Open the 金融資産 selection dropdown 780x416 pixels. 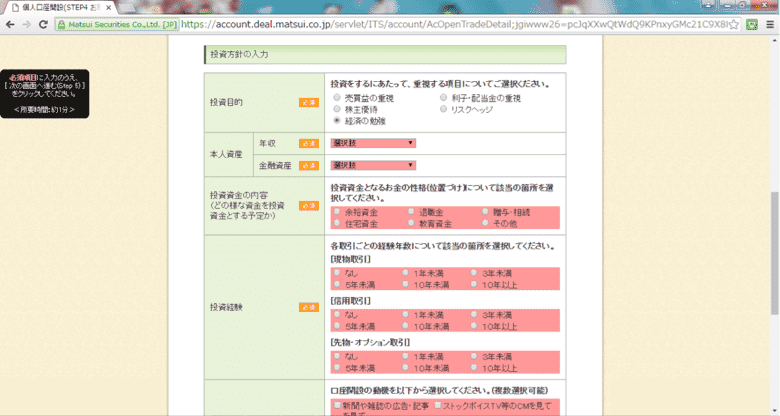pyautogui.click(x=374, y=165)
